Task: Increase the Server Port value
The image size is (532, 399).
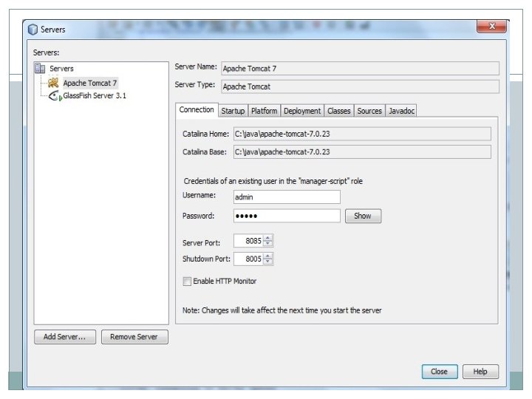Action: (267, 238)
